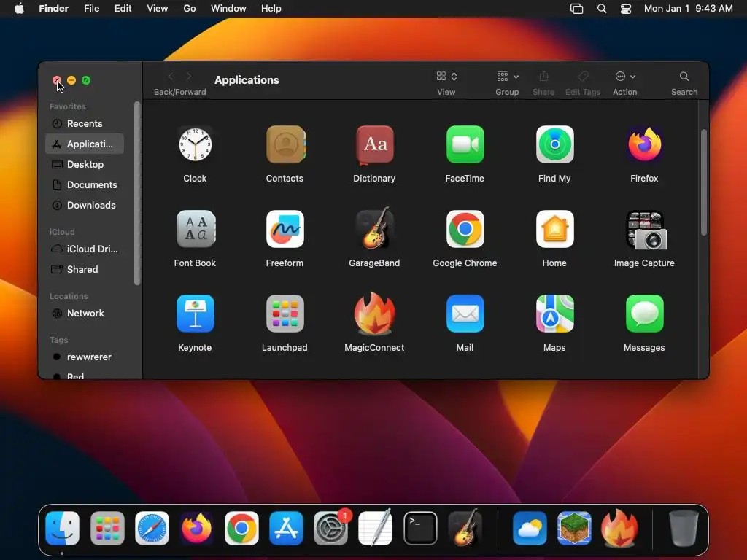
Task: Click the Search magnifier in Finder toolbar
Action: pos(684,76)
